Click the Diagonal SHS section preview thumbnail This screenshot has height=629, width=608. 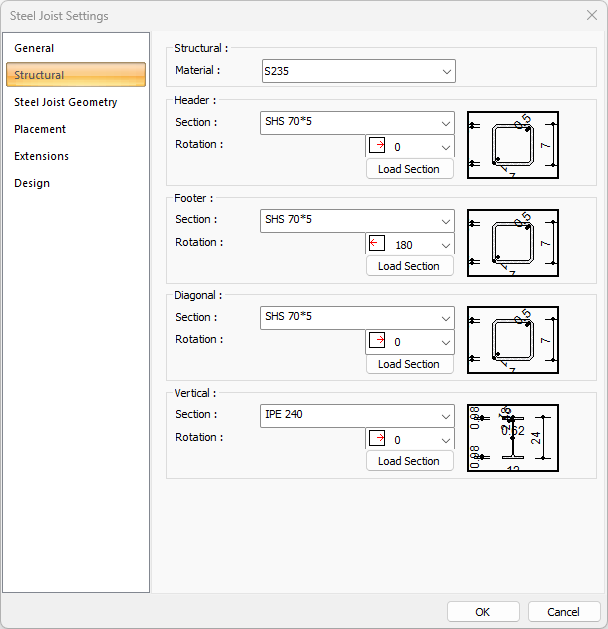[x=512, y=340]
